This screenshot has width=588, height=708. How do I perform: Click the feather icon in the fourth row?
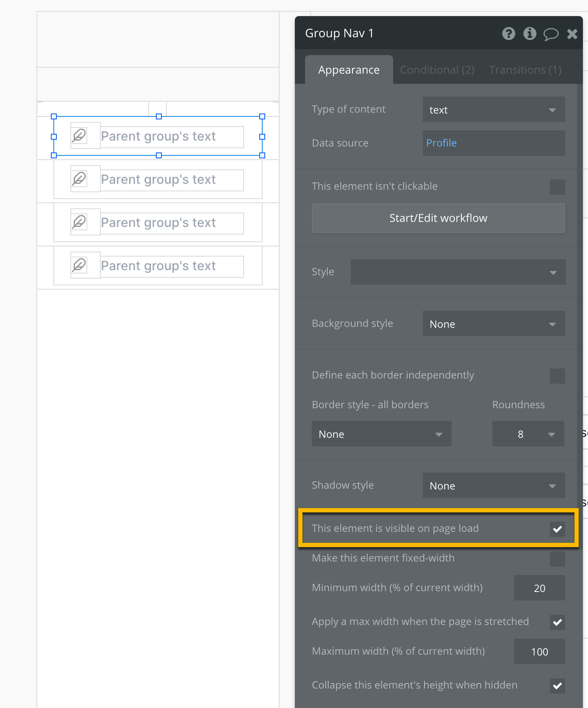point(79,265)
